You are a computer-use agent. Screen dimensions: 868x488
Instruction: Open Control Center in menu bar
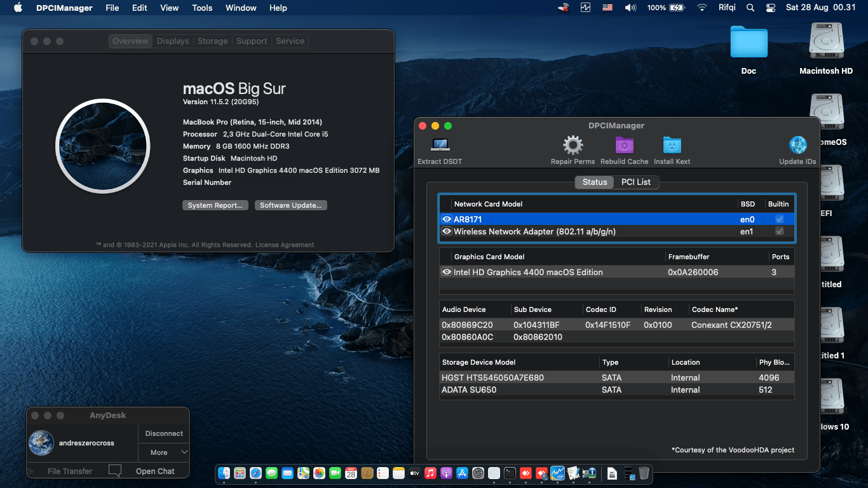tap(771, 8)
